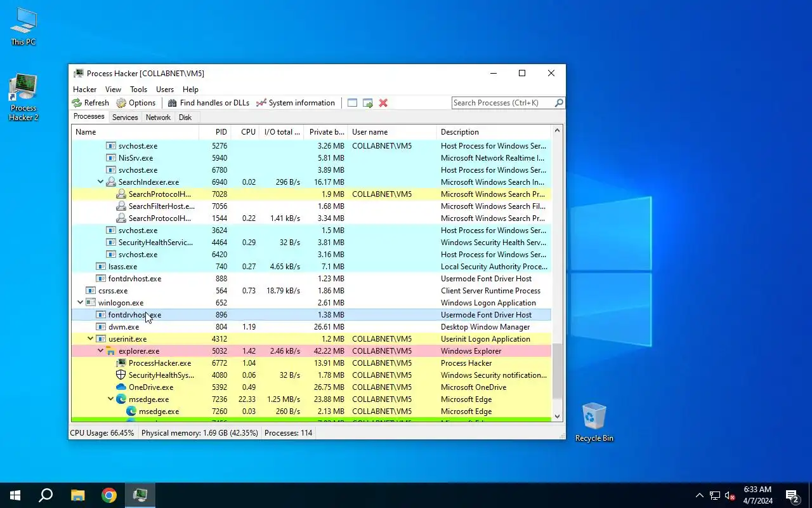The height and width of the screenshot is (508, 812).
Task: Click the explorer.exe folder icon
Action: [x=111, y=351]
